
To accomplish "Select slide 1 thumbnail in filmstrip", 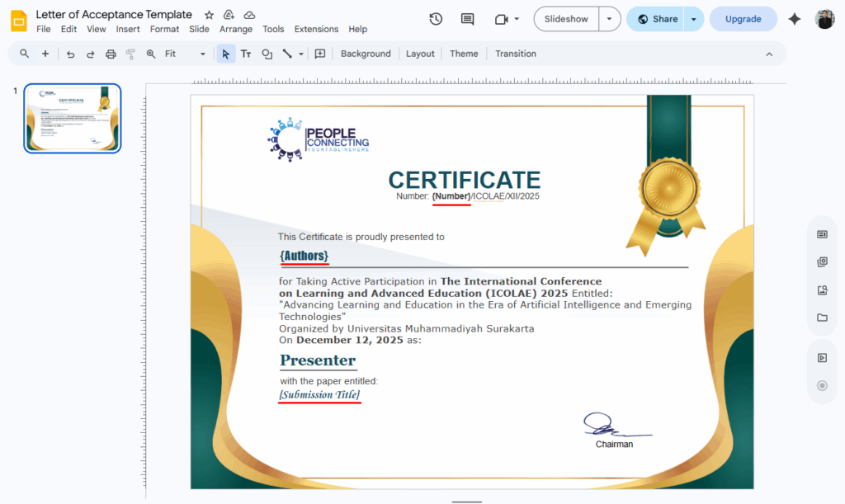I will tap(73, 118).
